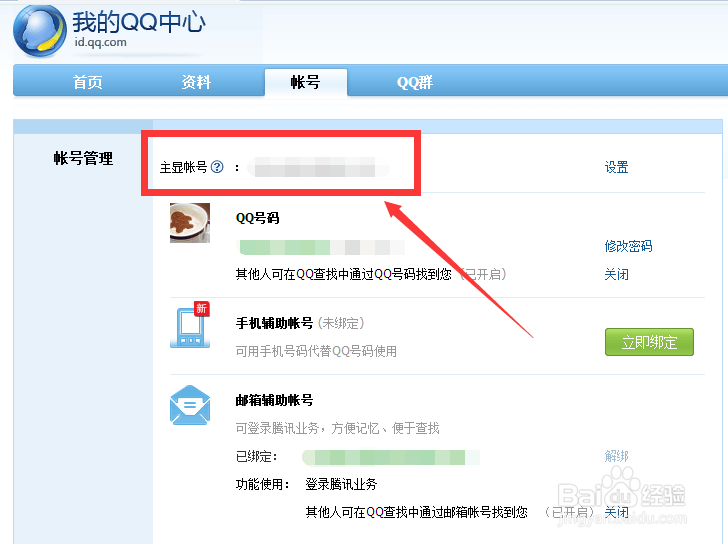Select the 帐号 tab
Image resolution: width=728 pixels, height=544 pixels.
(306, 82)
